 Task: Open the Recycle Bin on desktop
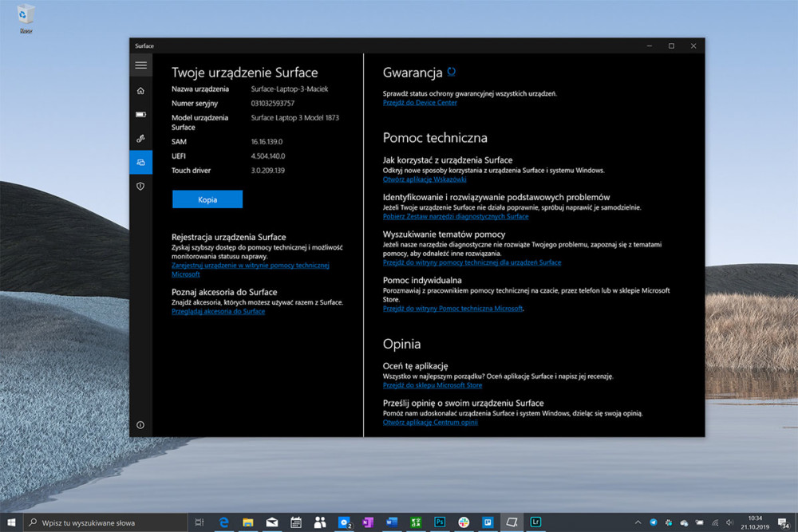tap(26, 19)
